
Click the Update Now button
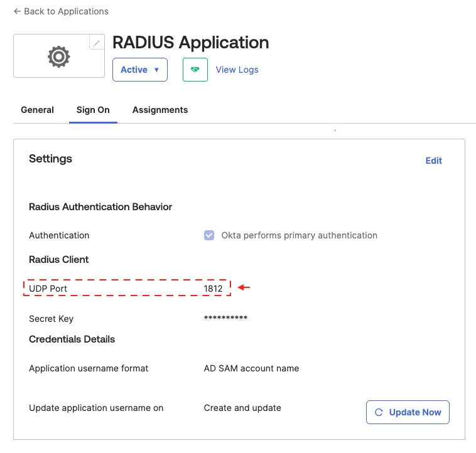pos(408,412)
